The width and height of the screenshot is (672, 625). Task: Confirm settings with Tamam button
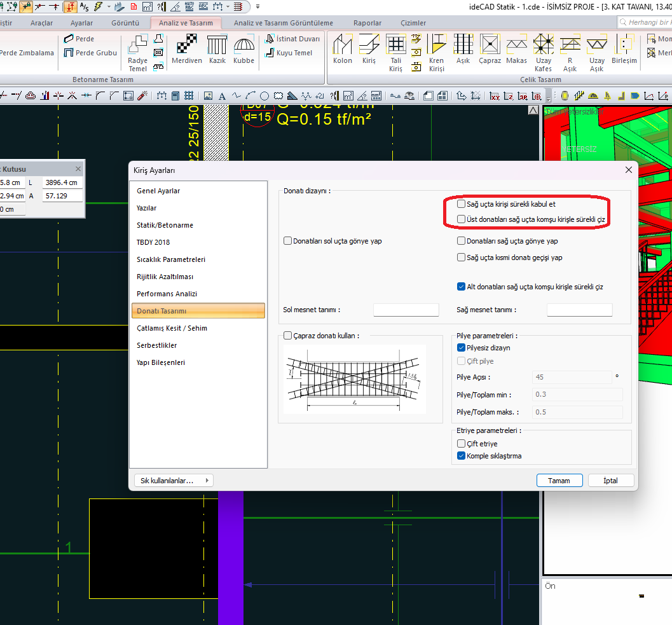coord(559,481)
